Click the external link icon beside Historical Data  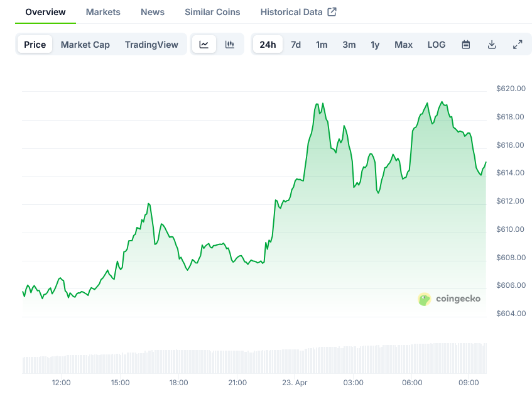click(x=332, y=12)
